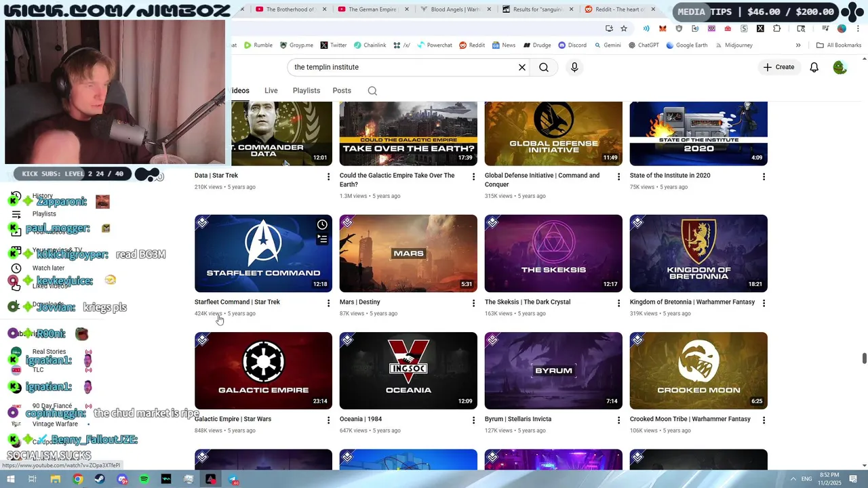This screenshot has width=868, height=488.
Task: Add Starfleet Command video to Watch later
Action: click(x=322, y=224)
